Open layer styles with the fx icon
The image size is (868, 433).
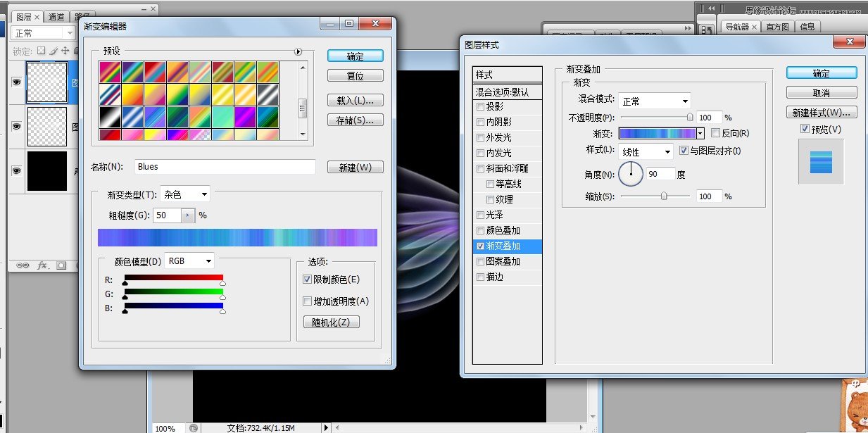(x=42, y=266)
